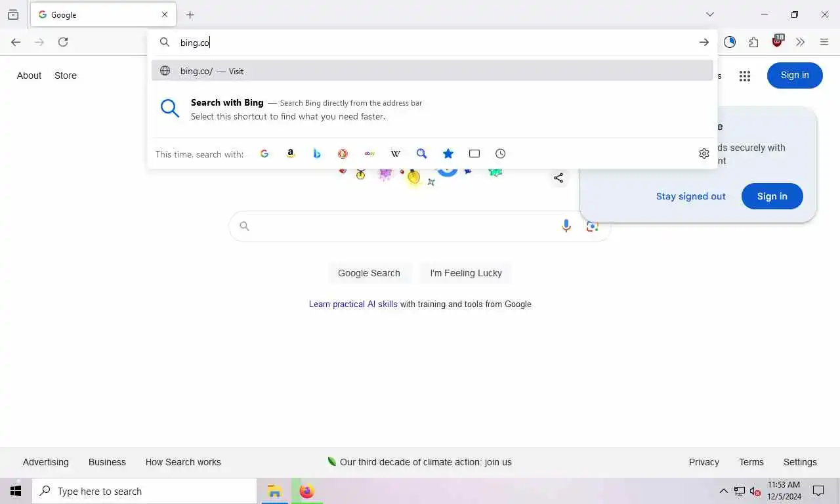Search history with the clock icon
This screenshot has width=840, height=504.
(501, 154)
